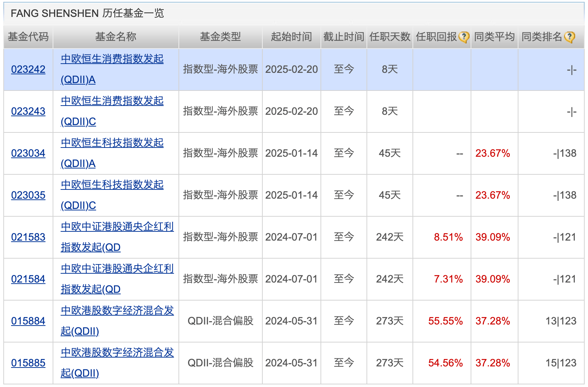Click the 任职天数 column header

[x=390, y=37]
